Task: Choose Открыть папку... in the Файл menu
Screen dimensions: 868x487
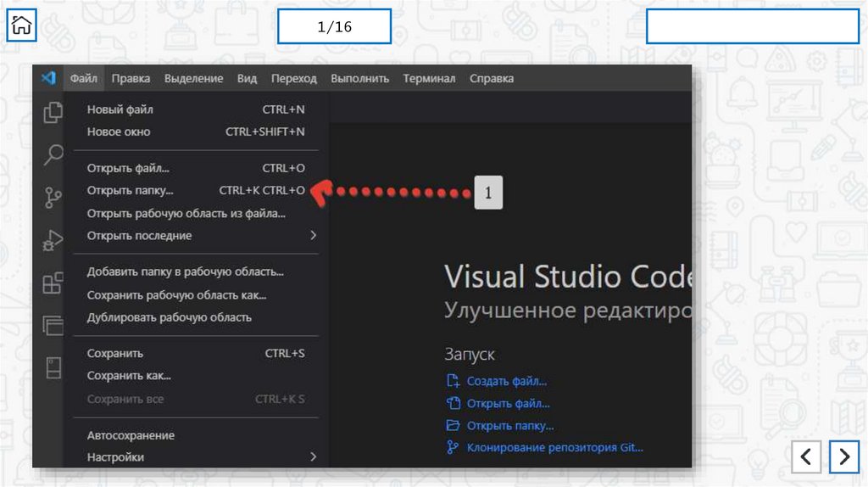Action: coord(196,191)
